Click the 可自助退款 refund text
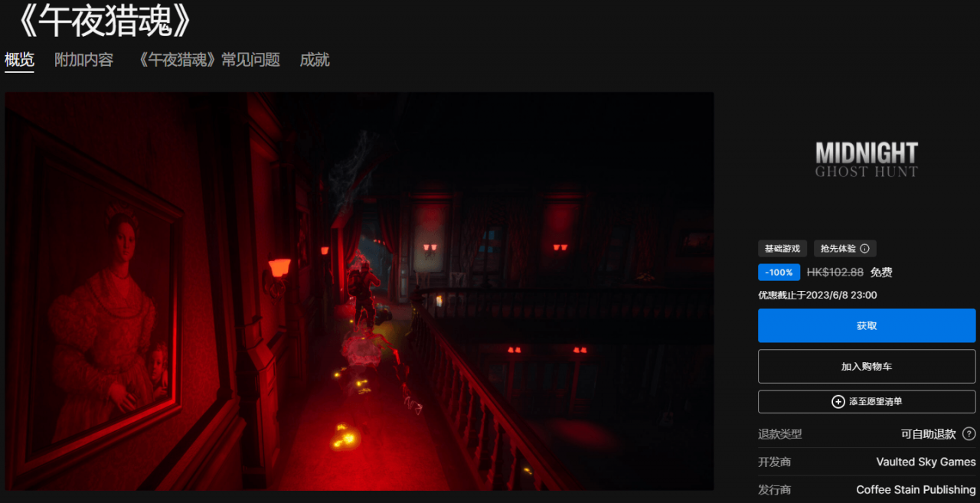The image size is (980, 503). click(x=928, y=434)
